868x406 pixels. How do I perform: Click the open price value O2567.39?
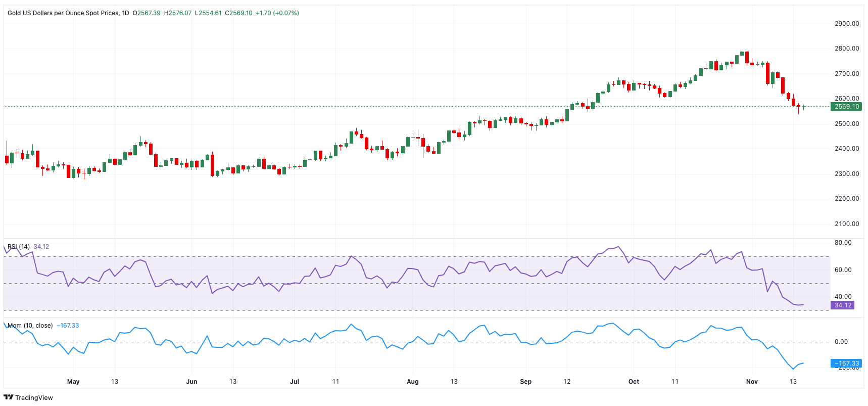pyautogui.click(x=147, y=13)
